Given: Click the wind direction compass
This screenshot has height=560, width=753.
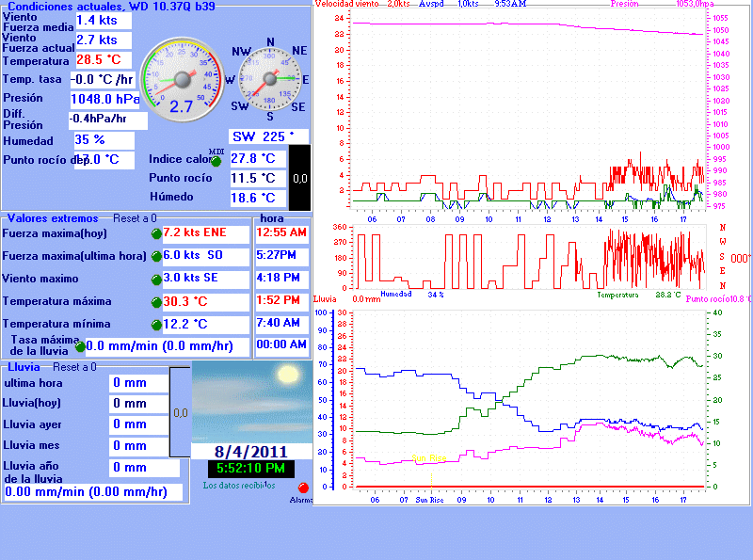Looking at the screenshot, I should (x=270, y=79).
